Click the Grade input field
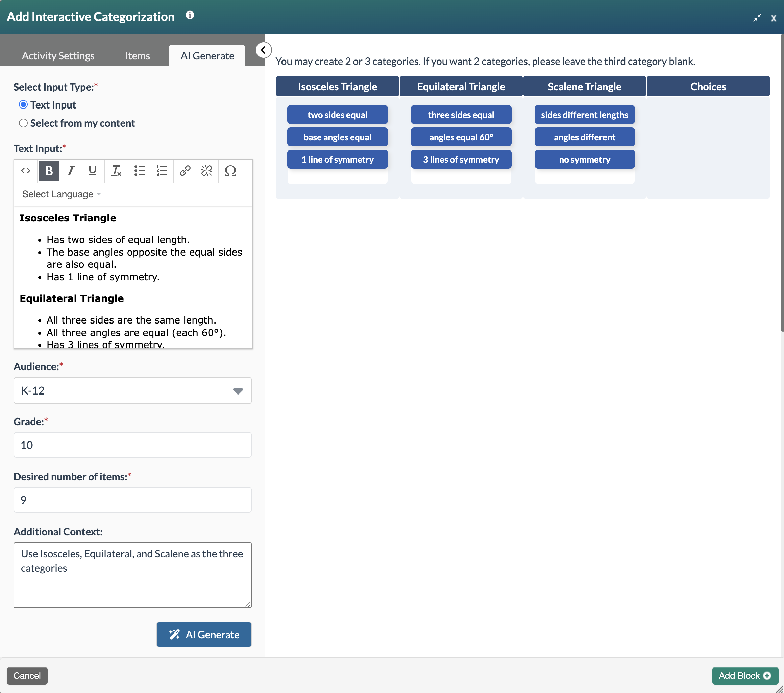The width and height of the screenshot is (784, 693). [x=132, y=445]
